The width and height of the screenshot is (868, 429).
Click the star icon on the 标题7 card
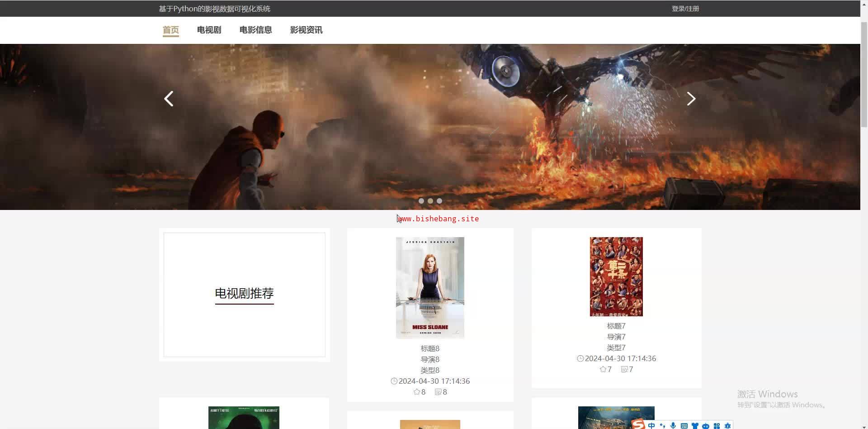603,369
